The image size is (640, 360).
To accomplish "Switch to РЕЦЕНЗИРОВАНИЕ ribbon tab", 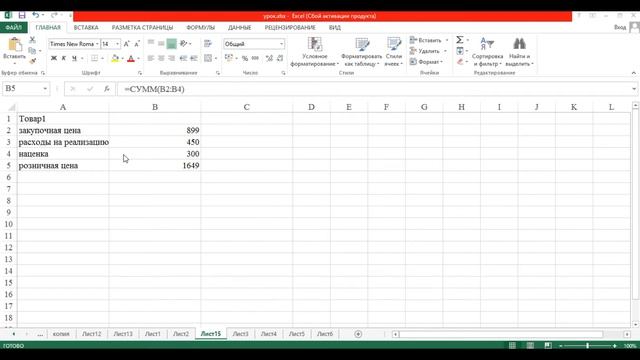I will click(290, 27).
